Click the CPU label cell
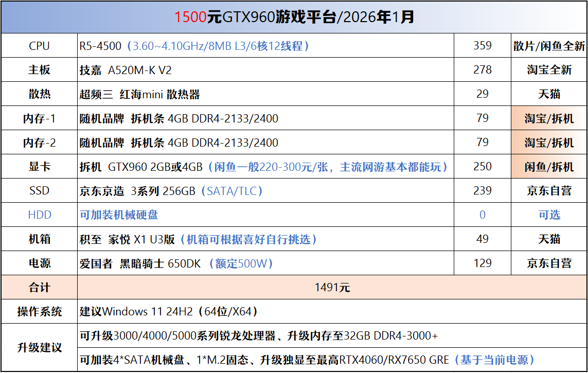The width and height of the screenshot is (588, 373). (40, 46)
